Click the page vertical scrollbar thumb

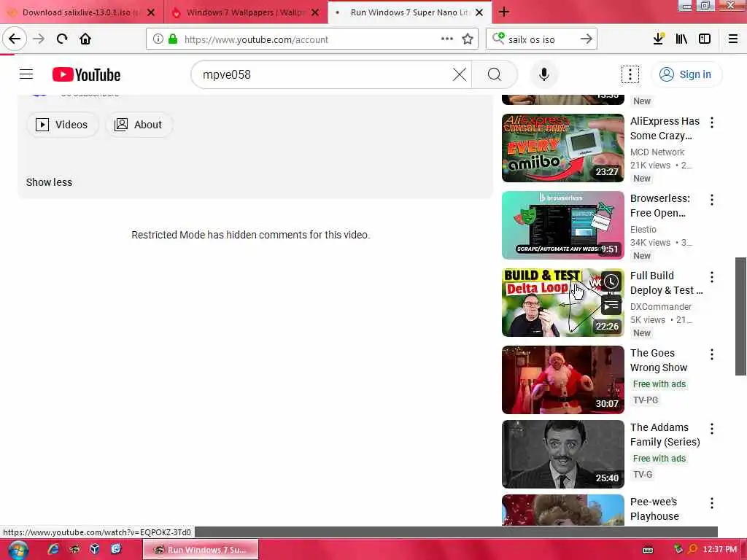coord(740,316)
